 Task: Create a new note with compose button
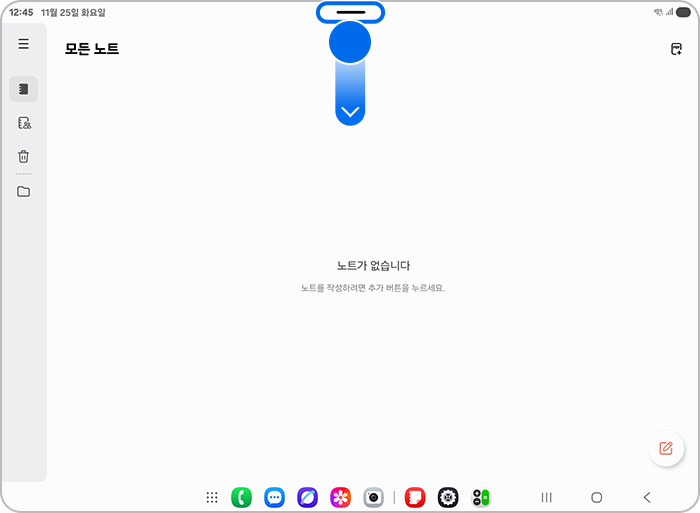point(666,448)
